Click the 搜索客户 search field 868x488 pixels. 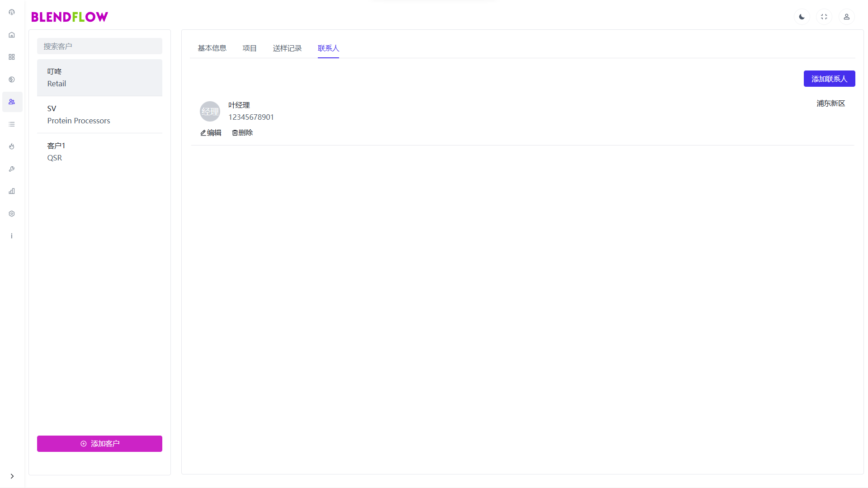point(99,46)
